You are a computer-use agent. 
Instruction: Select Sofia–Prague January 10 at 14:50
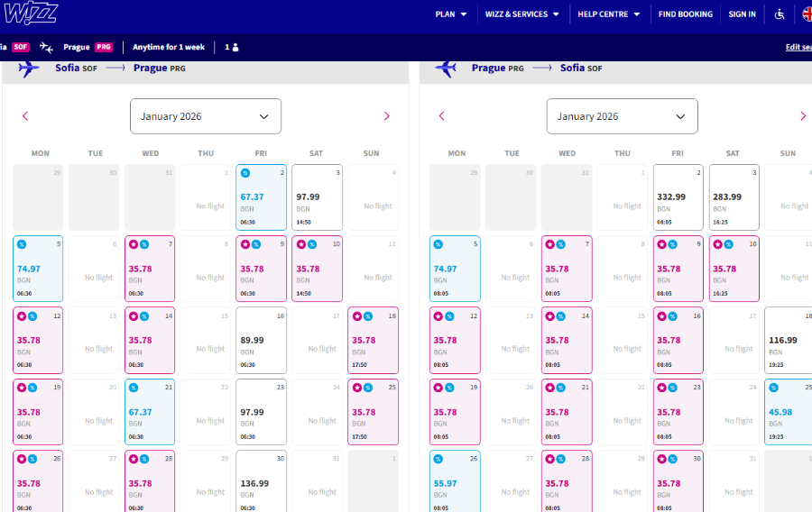pos(317,269)
